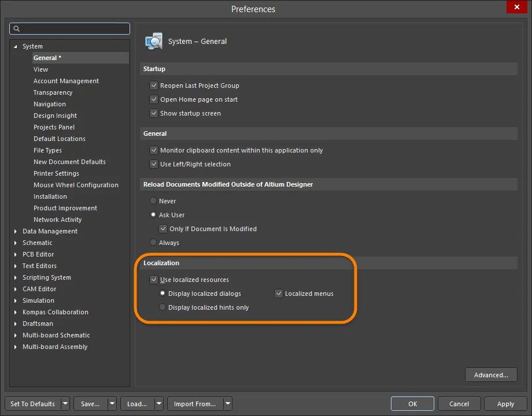Image resolution: width=532 pixels, height=416 pixels.
Task: Open the Product Improvement page
Action: [x=65, y=208]
